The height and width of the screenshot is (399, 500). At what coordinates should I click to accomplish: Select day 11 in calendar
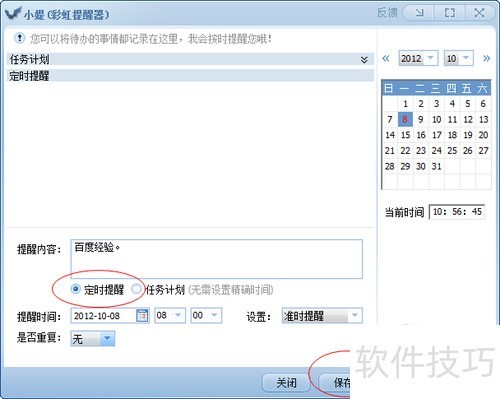(452, 119)
